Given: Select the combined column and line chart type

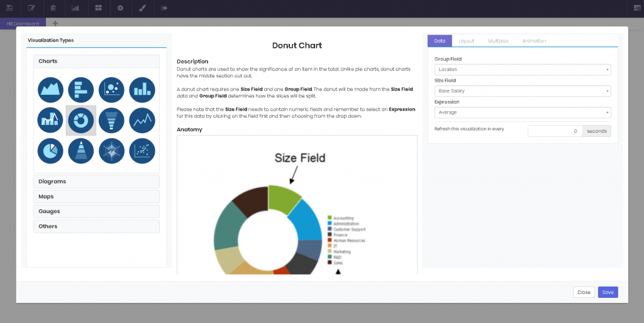Looking at the screenshot, I should pyautogui.click(x=50, y=120).
